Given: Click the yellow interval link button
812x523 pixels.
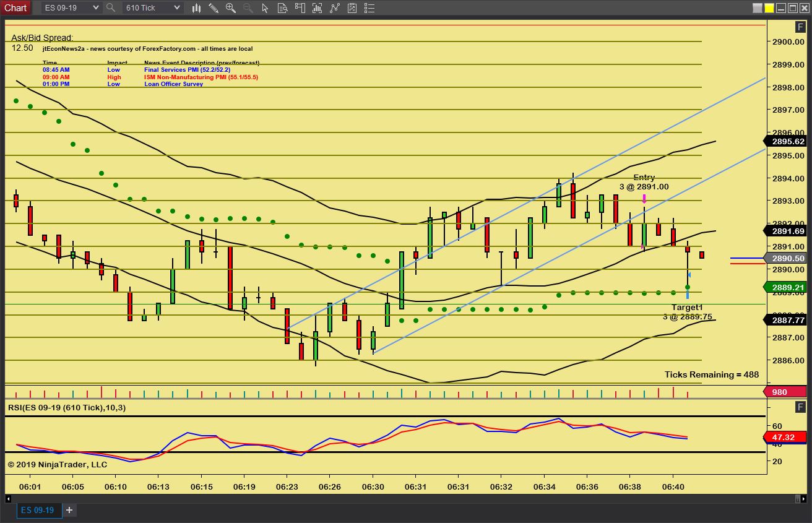Looking at the screenshot, I should point(769,8).
